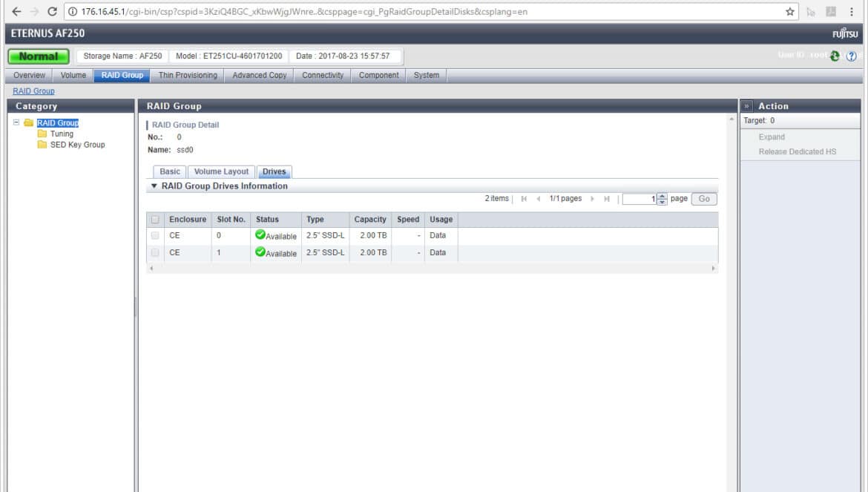This screenshot has width=868, height=492.
Task: Select the Drives detail tab
Action: [x=274, y=171]
